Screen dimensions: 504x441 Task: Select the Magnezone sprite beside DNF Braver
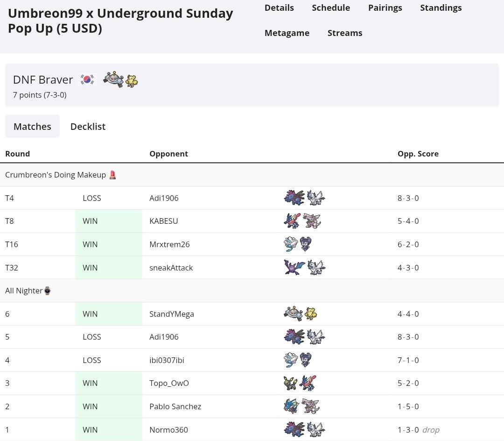[112, 80]
